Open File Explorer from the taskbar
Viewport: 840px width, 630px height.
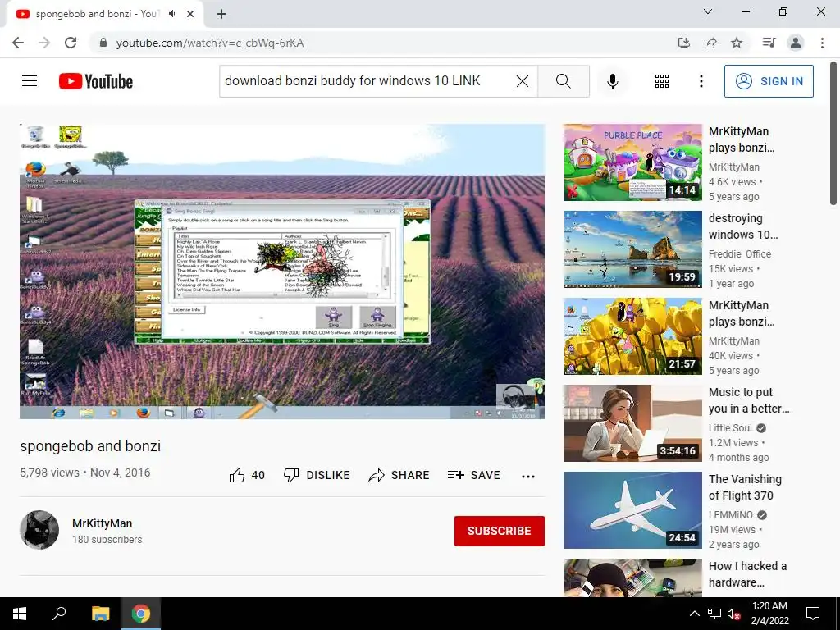click(100, 614)
